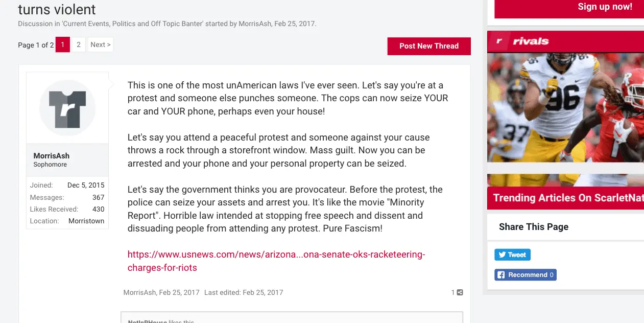Screen dimensions: 644x323
Task: Click the Twitter bird Tweet button
Action: pyautogui.click(x=512, y=255)
